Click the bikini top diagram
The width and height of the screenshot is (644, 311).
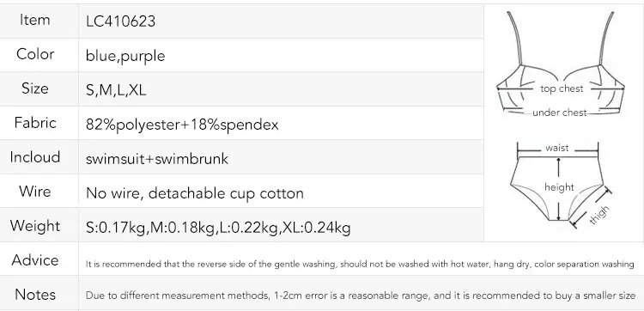coord(561,65)
